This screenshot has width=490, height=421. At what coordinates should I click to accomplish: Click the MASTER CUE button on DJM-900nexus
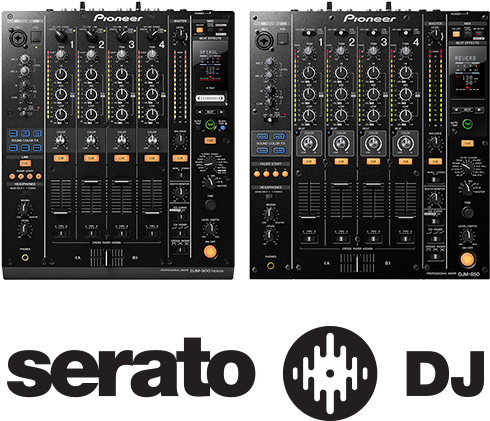(180, 158)
